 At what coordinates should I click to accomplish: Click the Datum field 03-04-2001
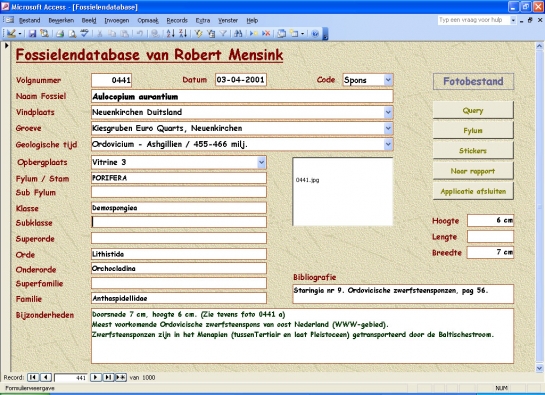[241, 80]
